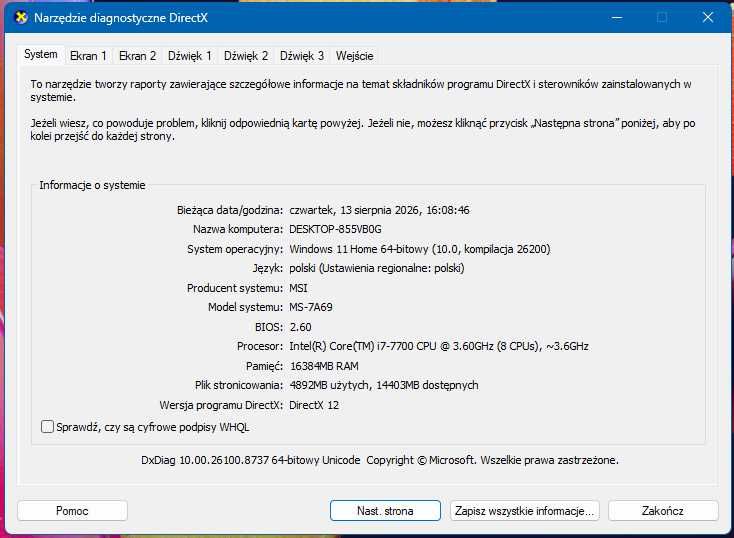Viewport: 734px width, 538px height.
Task: Click the System operacyjny label
Action: pyautogui.click(x=235, y=249)
